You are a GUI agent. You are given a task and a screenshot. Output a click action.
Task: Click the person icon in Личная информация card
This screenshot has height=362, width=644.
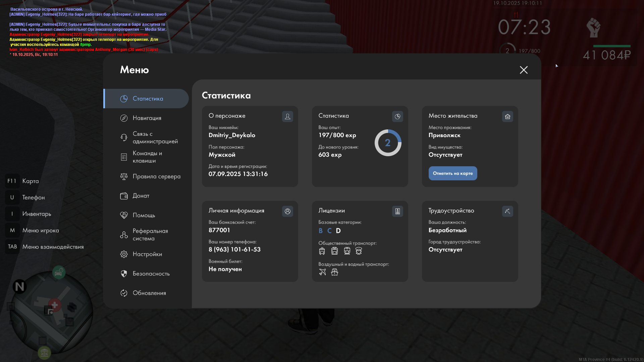(287, 211)
